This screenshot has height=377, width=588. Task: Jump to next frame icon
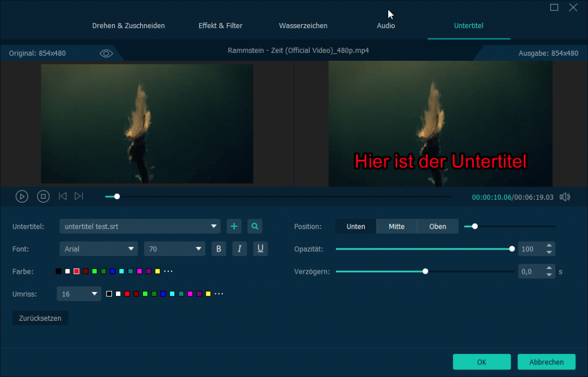79,196
